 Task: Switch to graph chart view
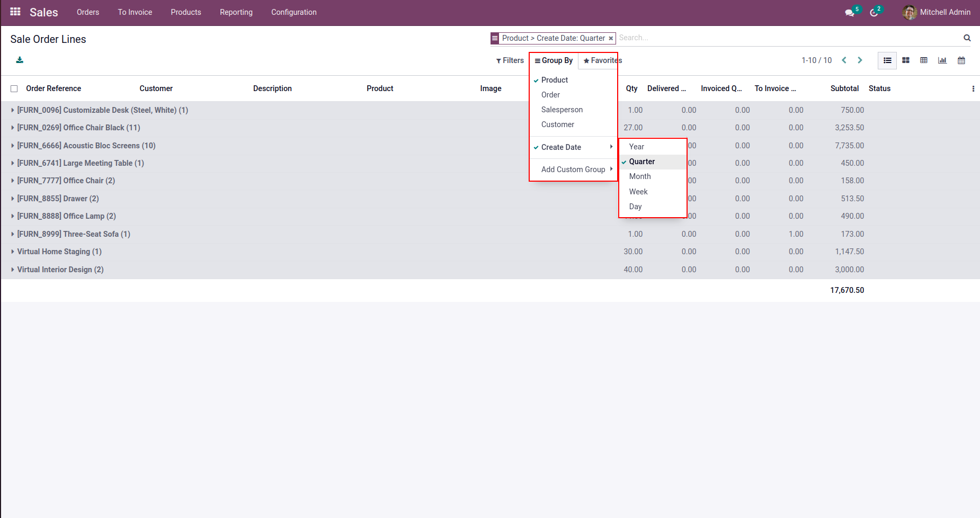[x=942, y=60]
